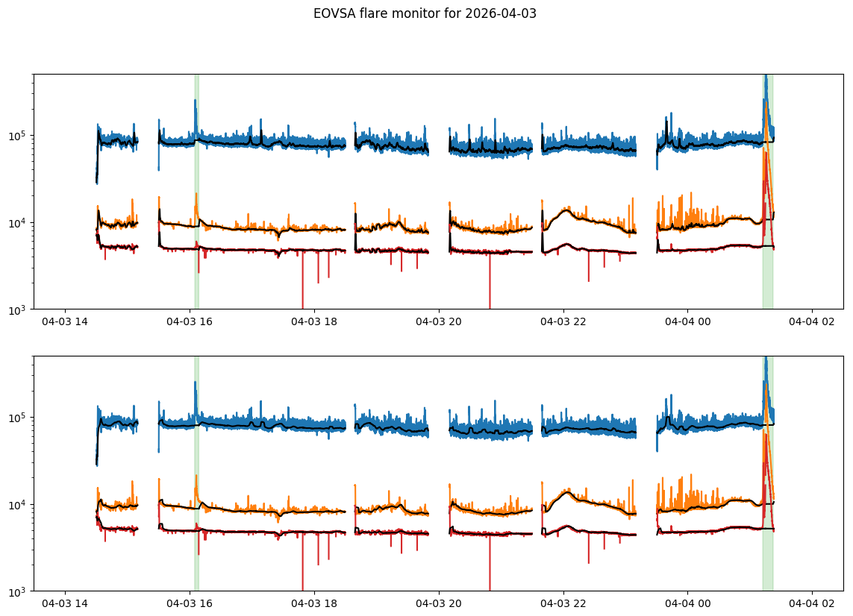Click the 10^5 y-axis label of the upper plot

point(18,136)
